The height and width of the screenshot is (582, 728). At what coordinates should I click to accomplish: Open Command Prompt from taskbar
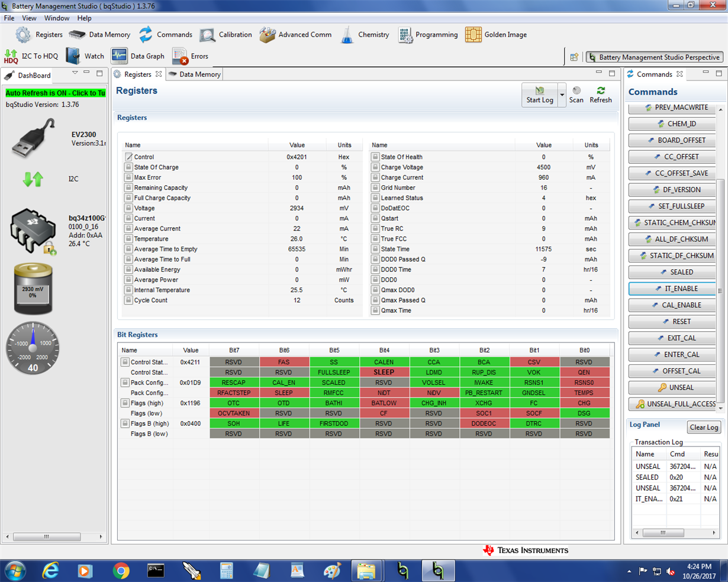[156, 571]
